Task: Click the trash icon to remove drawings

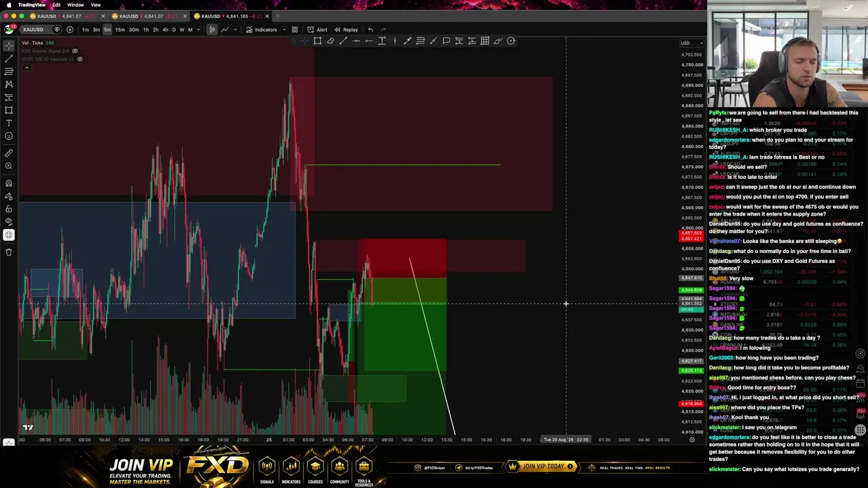Action: click(9, 252)
